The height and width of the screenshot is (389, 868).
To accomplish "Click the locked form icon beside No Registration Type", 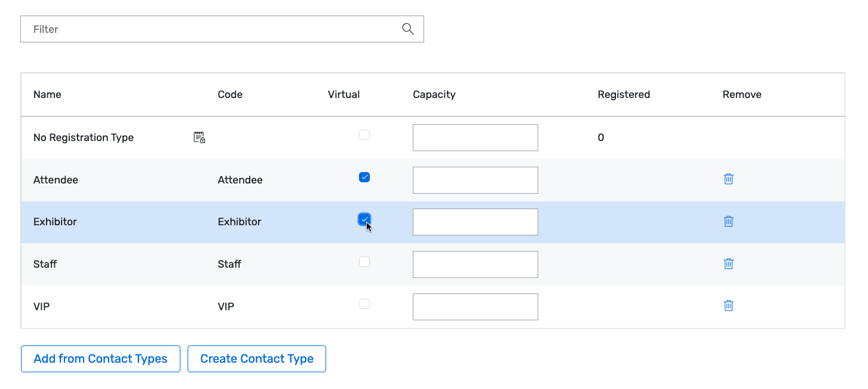I will click(x=200, y=137).
